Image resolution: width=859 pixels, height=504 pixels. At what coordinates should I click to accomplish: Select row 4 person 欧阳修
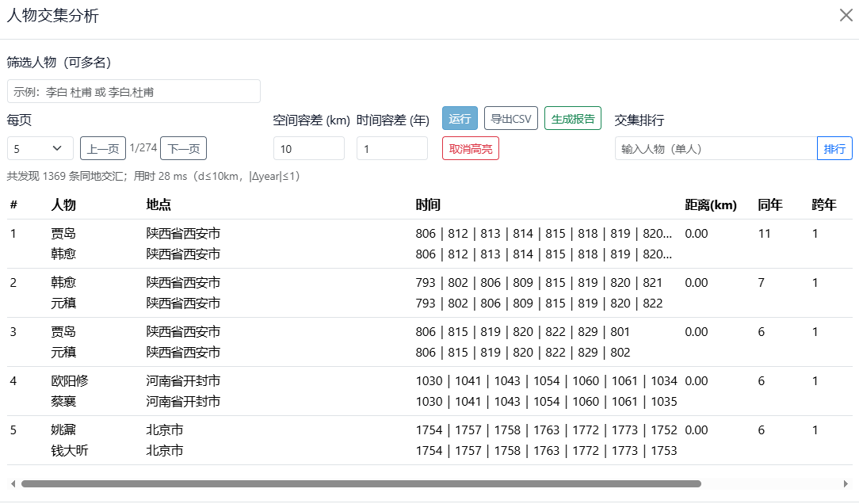[70, 381]
